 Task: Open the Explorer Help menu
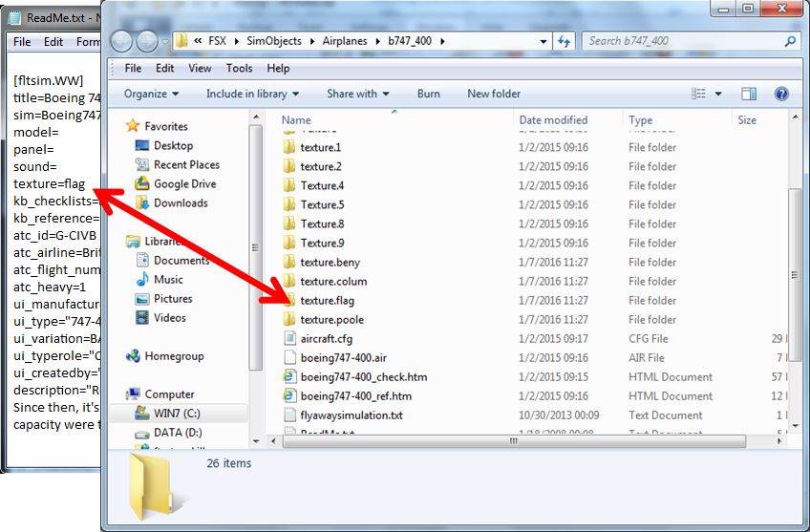pyautogui.click(x=278, y=68)
